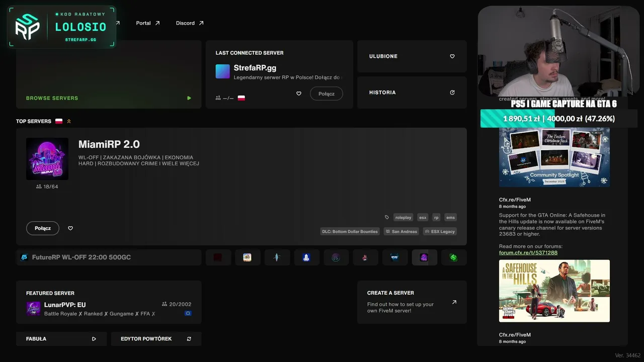Click the ESX Legacy tag
This screenshot has width=644, height=362.
(440, 231)
